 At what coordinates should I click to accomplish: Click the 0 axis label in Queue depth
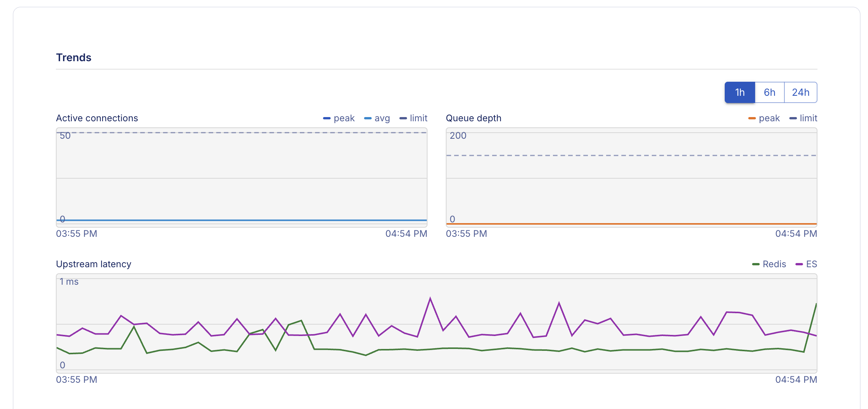tap(453, 219)
